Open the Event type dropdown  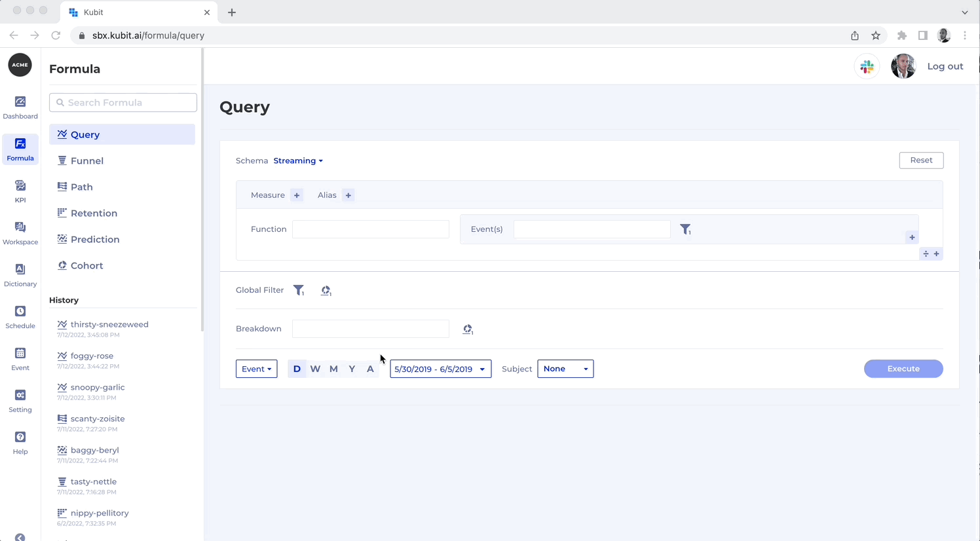[x=256, y=369]
